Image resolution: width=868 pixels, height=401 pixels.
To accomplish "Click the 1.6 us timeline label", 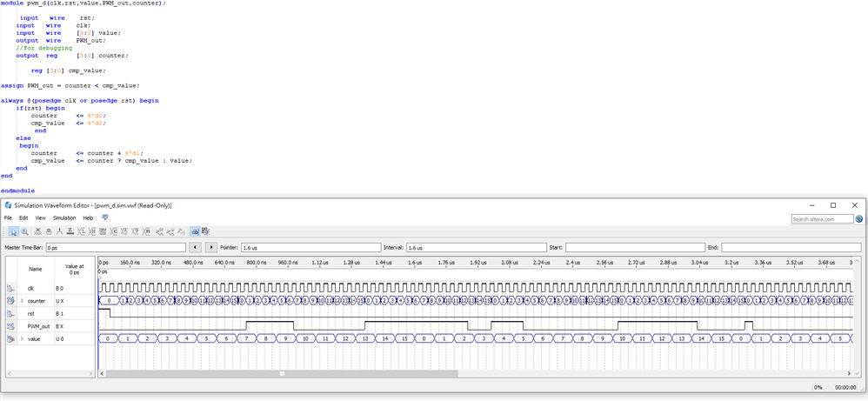I will [415, 263].
